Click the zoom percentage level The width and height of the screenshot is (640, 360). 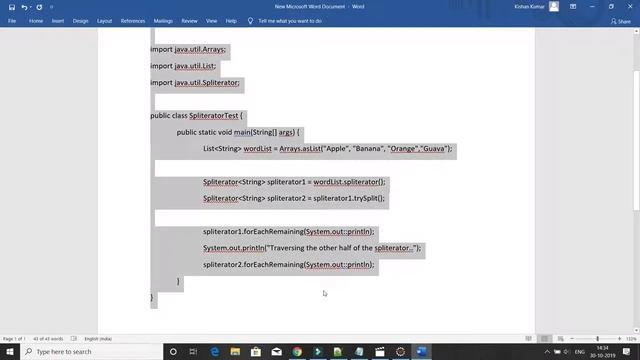pos(631,339)
